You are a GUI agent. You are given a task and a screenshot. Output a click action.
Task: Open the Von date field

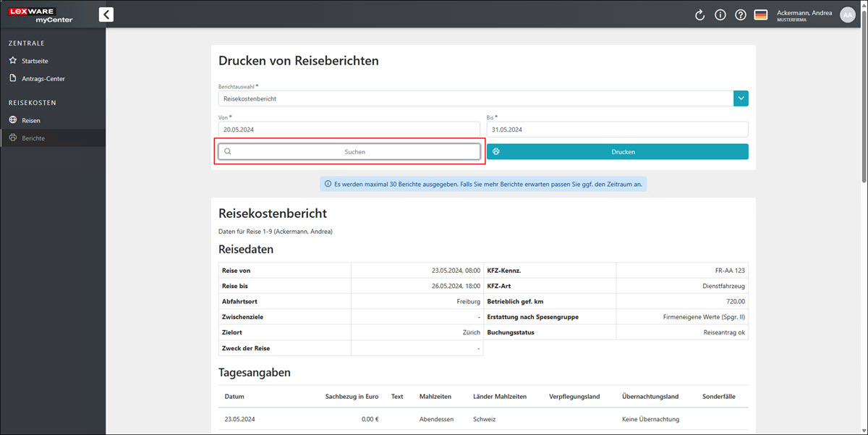(x=347, y=129)
